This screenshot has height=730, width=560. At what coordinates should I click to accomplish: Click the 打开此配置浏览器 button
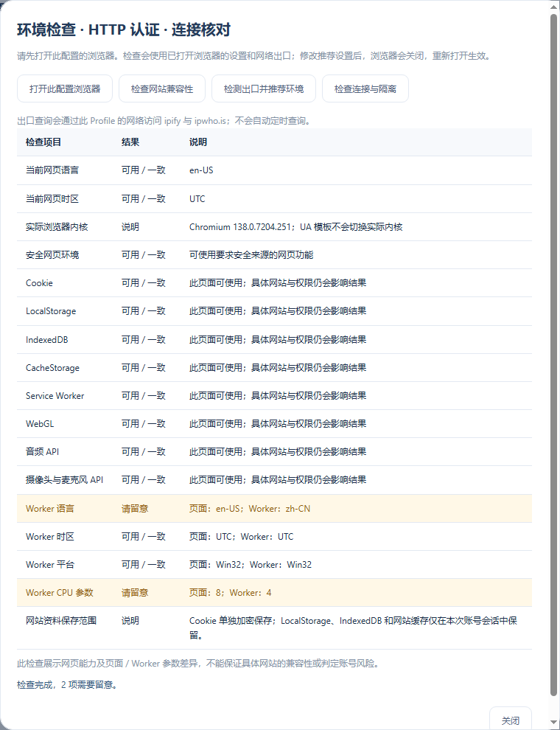pos(65,88)
